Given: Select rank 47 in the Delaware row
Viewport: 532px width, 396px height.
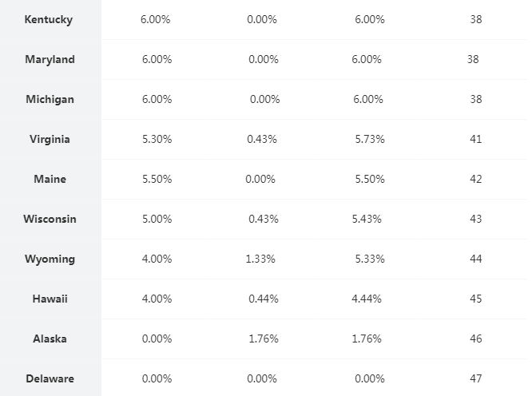Looking at the screenshot, I should tap(476, 379).
